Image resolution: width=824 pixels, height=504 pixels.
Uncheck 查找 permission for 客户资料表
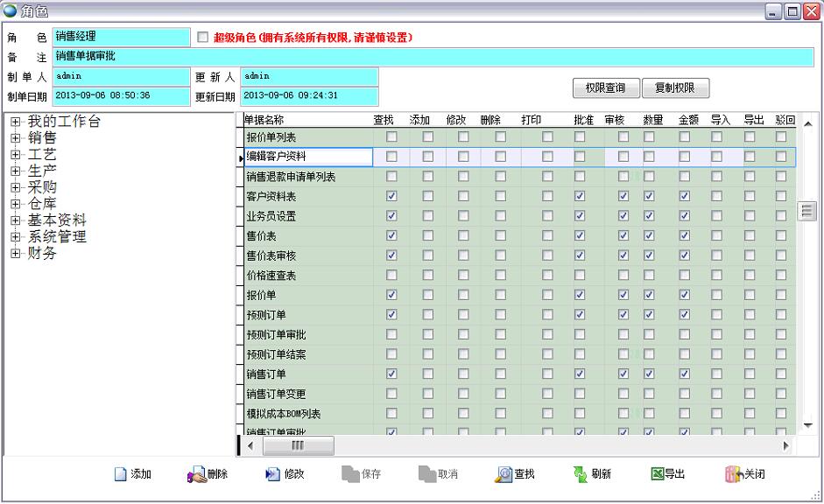(x=391, y=196)
